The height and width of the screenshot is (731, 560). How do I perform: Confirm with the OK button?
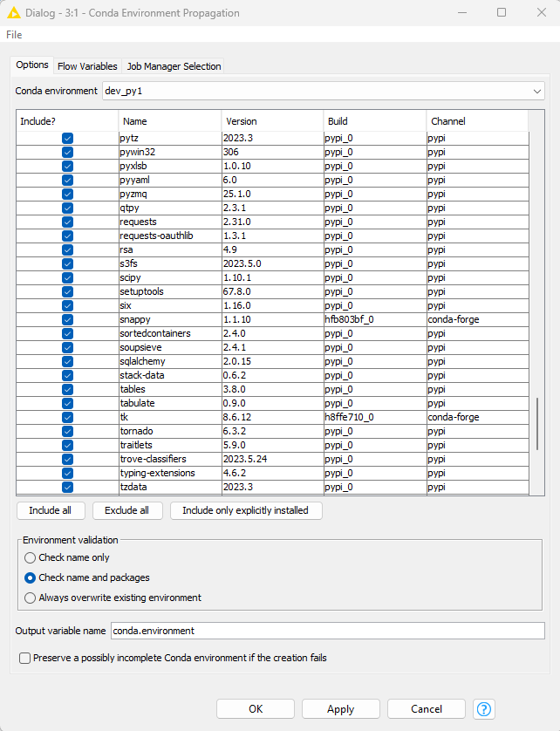tap(256, 709)
